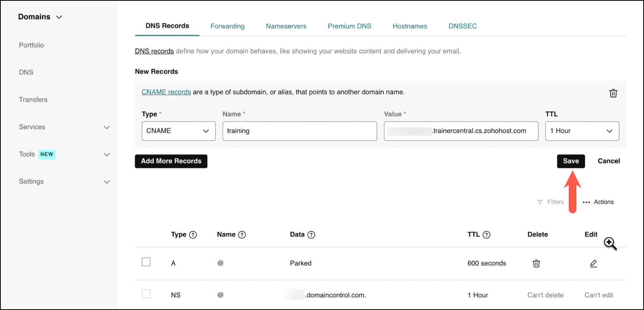The image size is (644, 310).
Task: Check the A record row checkbox
Action: tap(146, 262)
